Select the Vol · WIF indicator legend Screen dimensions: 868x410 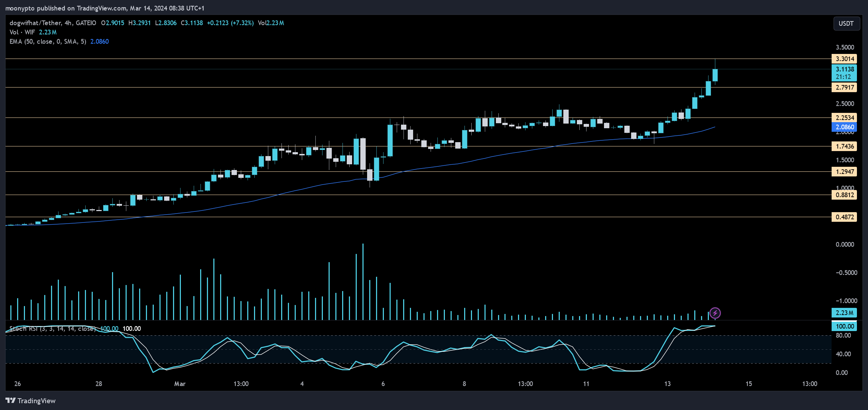22,32
